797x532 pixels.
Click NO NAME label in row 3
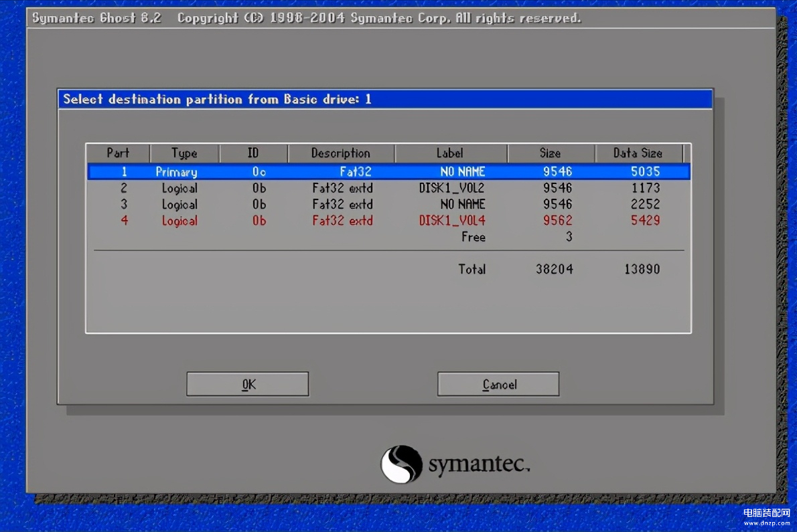[463, 205]
